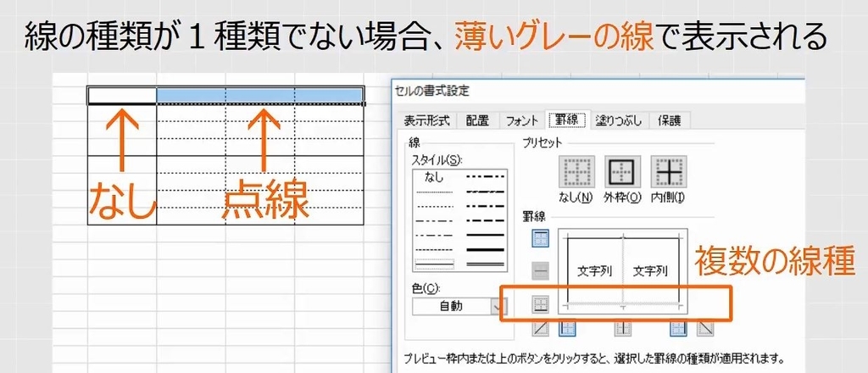This screenshot has height=373, width=868.
Task: Toggle the top border button
Action: tap(540, 238)
